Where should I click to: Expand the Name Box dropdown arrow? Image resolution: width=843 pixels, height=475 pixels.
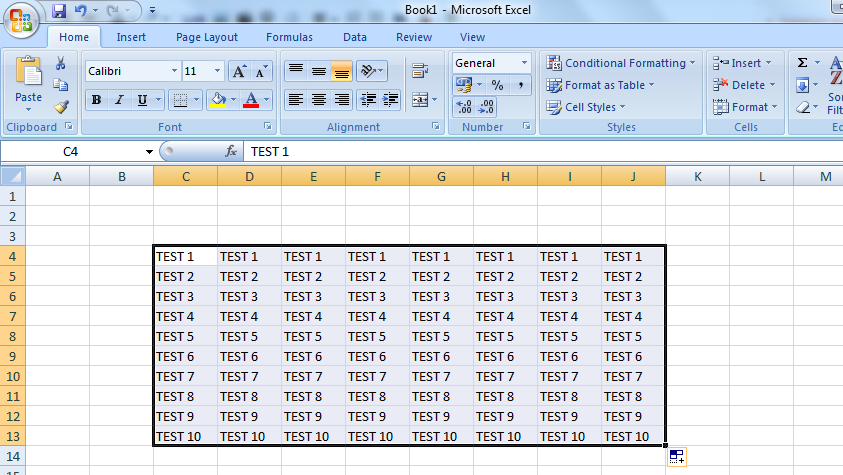click(x=149, y=152)
